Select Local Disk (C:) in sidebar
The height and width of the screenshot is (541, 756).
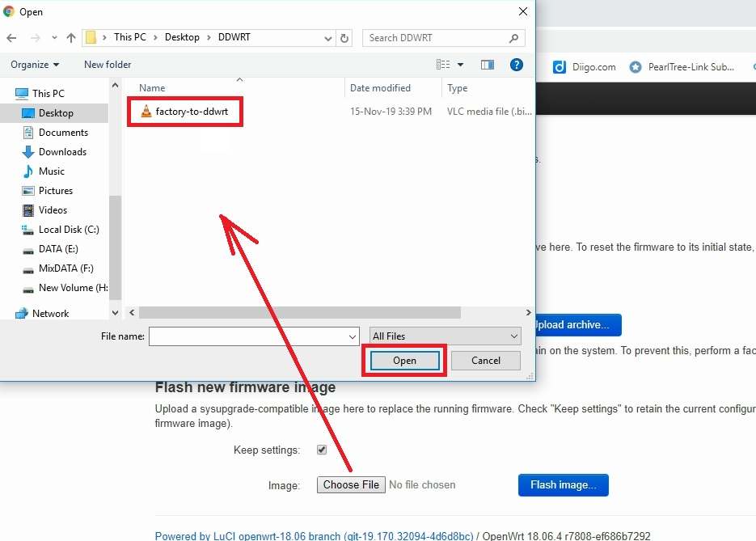pos(69,230)
